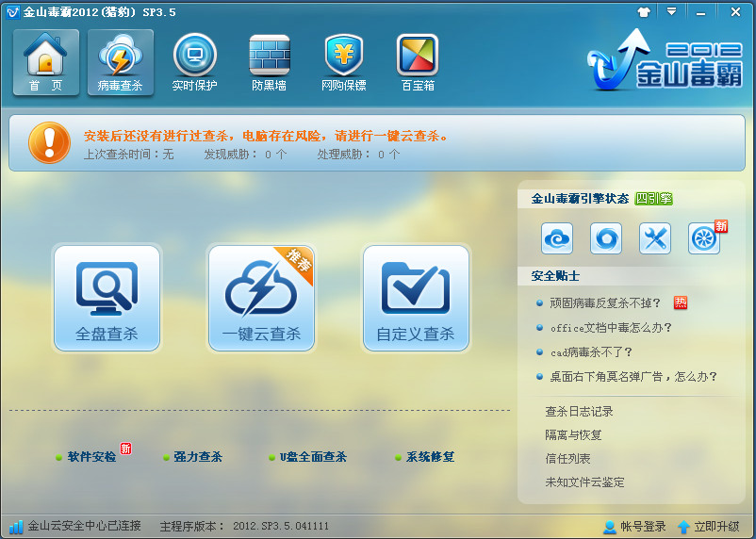This screenshot has height=539, width=756.
Task: Open the 首页 home tab
Action: [x=45, y=62]
